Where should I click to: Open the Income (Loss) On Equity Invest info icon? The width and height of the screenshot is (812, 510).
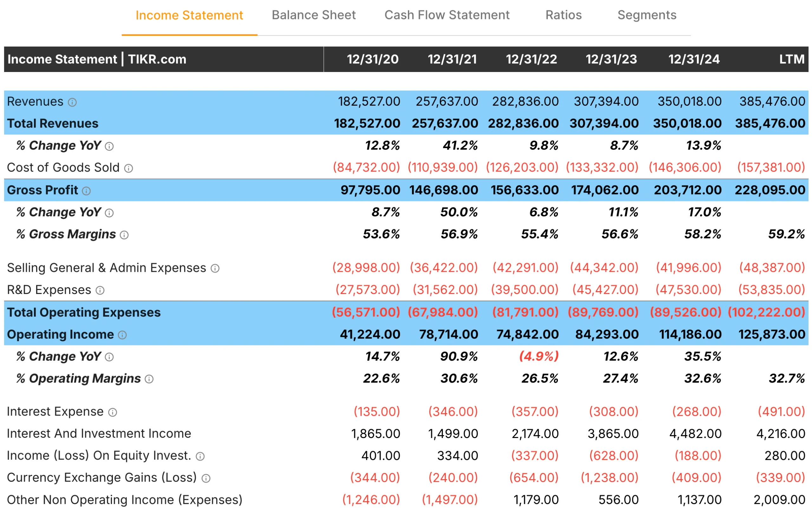tap(200, 456)
